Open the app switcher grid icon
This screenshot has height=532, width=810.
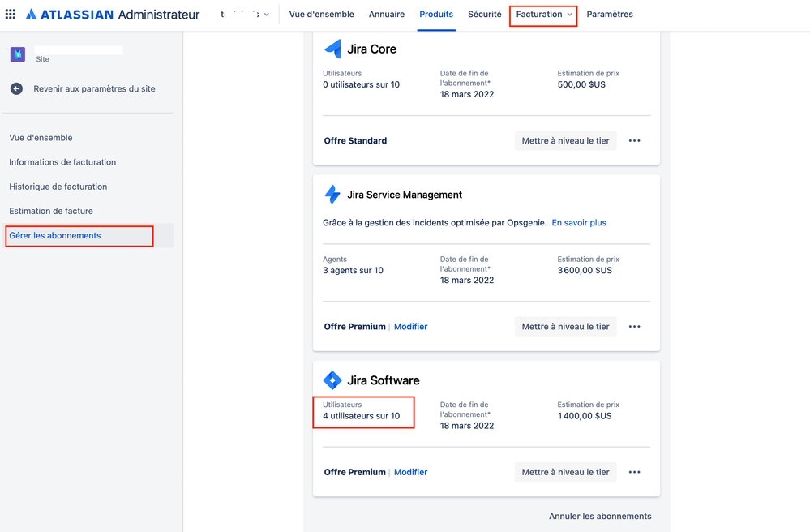tap(11, 14)
